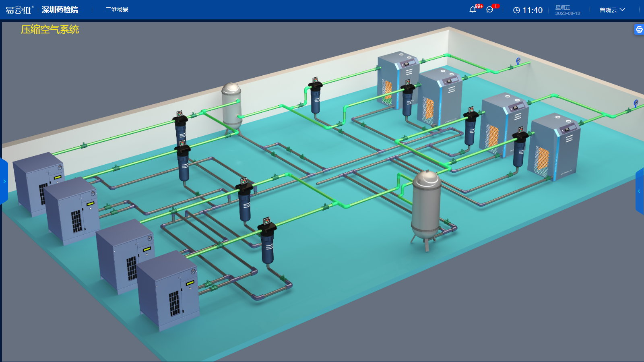The width and height of the screenshot is (644, 362).
Task: Switch to the 二维场景 view
Action: coord(117,9)
